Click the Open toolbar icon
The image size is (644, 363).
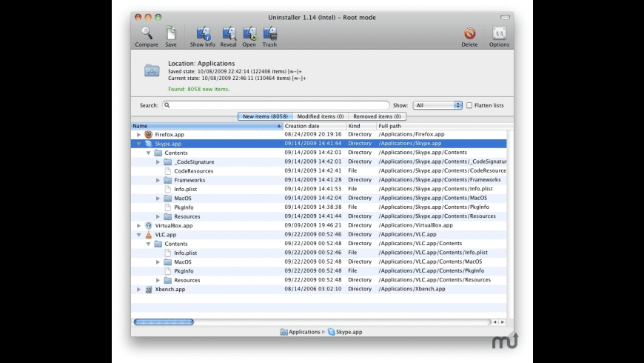tap(249, 34)
